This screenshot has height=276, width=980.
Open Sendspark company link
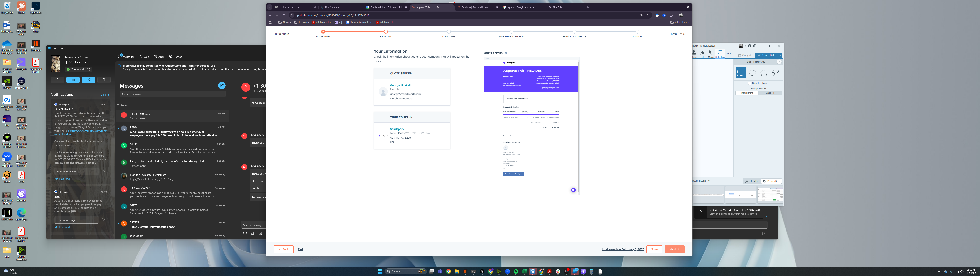[x=397, y=129]
